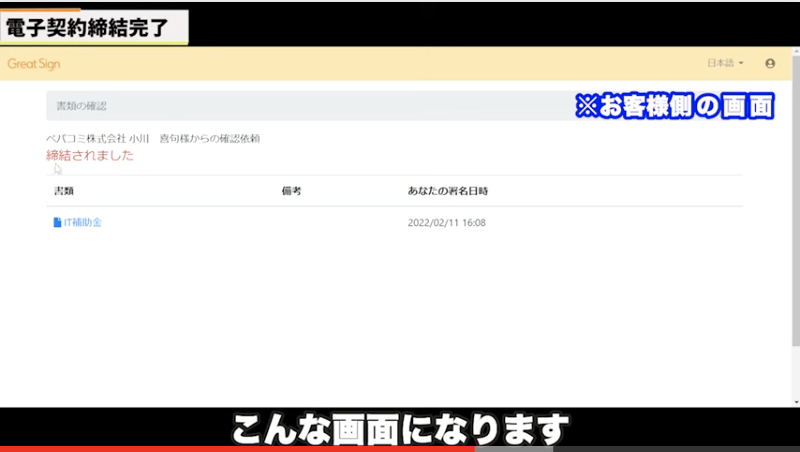Click the 備考 column header
This screenshot has width=800, height=452.
(x=291, y=190)
